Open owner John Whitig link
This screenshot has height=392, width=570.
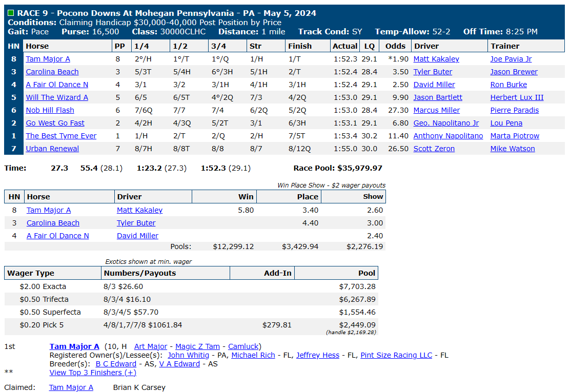pos(188,355)
